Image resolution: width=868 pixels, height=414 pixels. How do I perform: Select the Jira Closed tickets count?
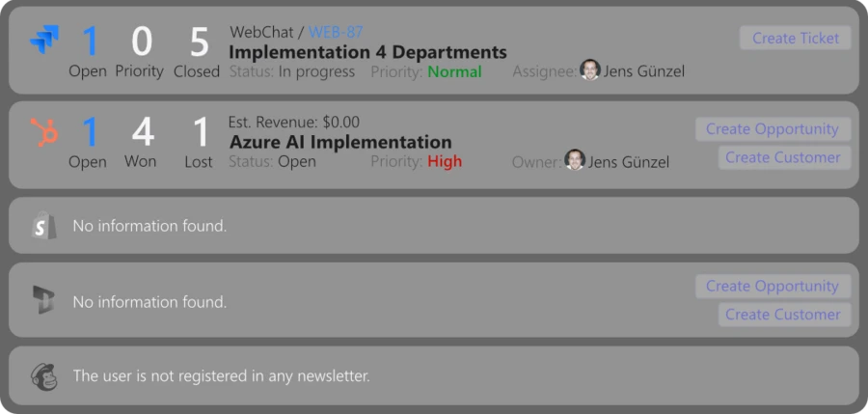pos(199,42)
